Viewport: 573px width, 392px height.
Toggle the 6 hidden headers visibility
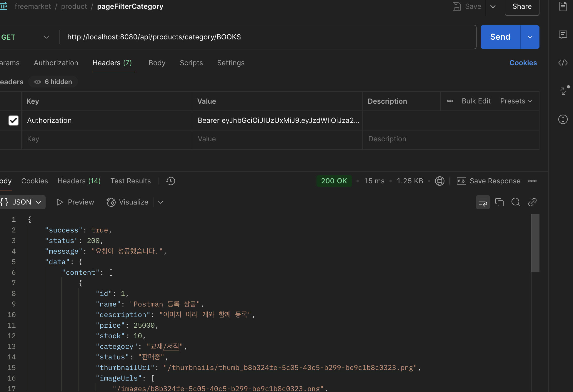[x=53, y=82]
